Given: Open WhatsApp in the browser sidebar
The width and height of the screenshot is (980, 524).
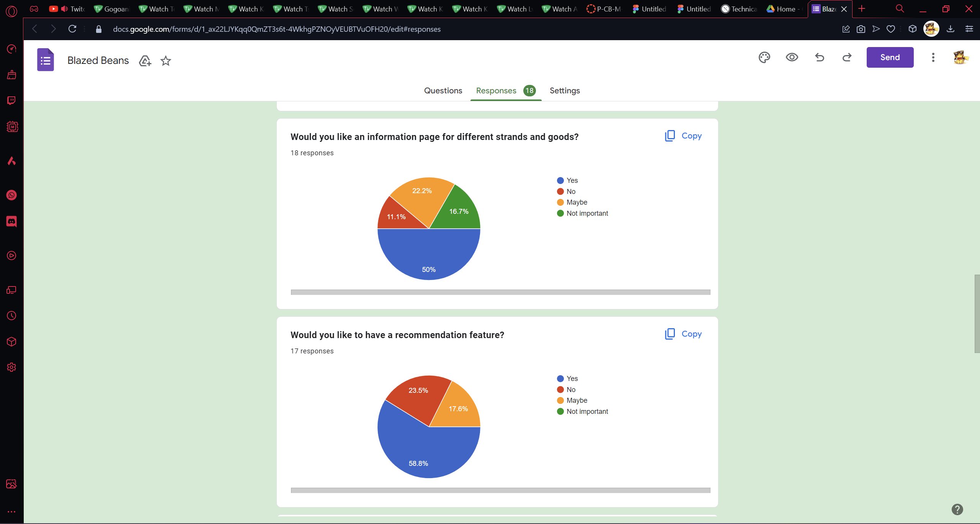Looking at the screenshot, I should [11, 195].
